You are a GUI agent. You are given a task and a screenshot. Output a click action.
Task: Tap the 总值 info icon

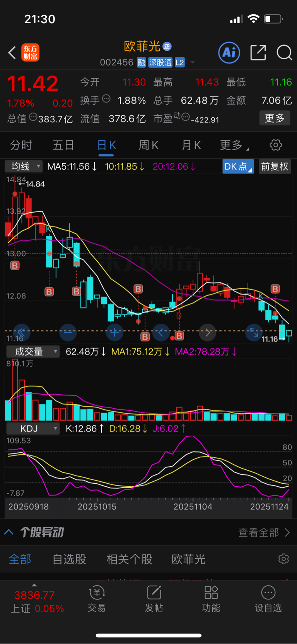pyautogui.click(x=33, y=117)
